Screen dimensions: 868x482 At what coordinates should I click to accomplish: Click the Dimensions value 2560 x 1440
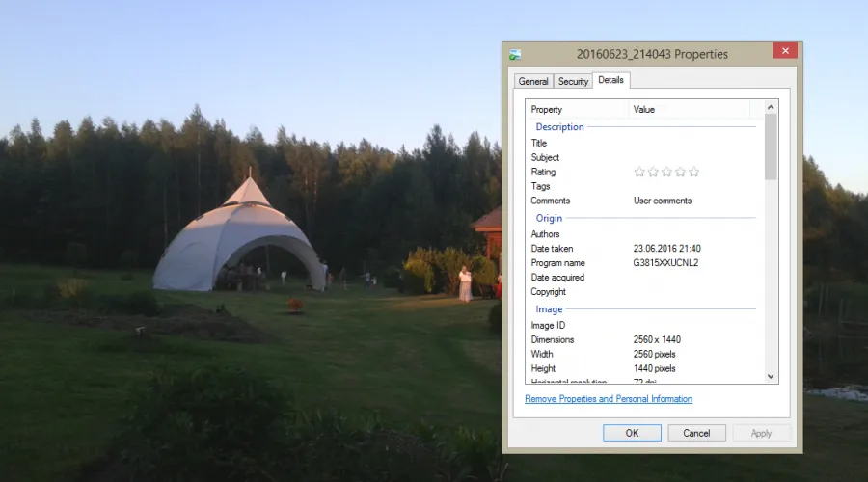point(657,339)
